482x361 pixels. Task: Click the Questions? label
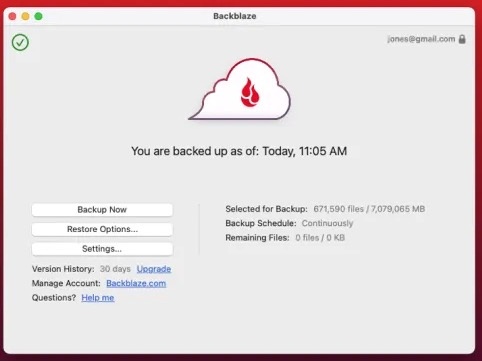(54, 298)
